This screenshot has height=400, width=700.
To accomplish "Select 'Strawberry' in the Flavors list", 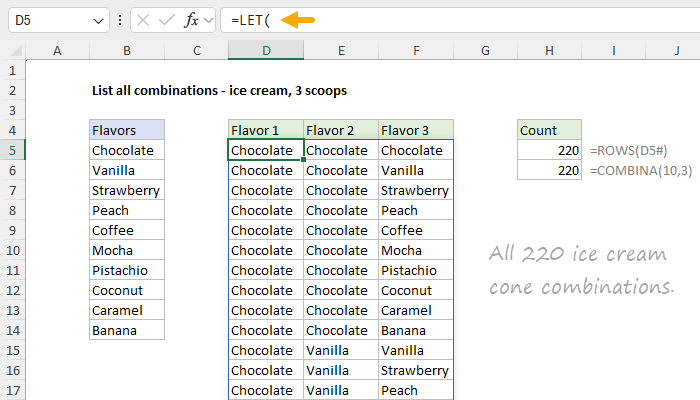I will pyautogui.click(x=127, y=191).
